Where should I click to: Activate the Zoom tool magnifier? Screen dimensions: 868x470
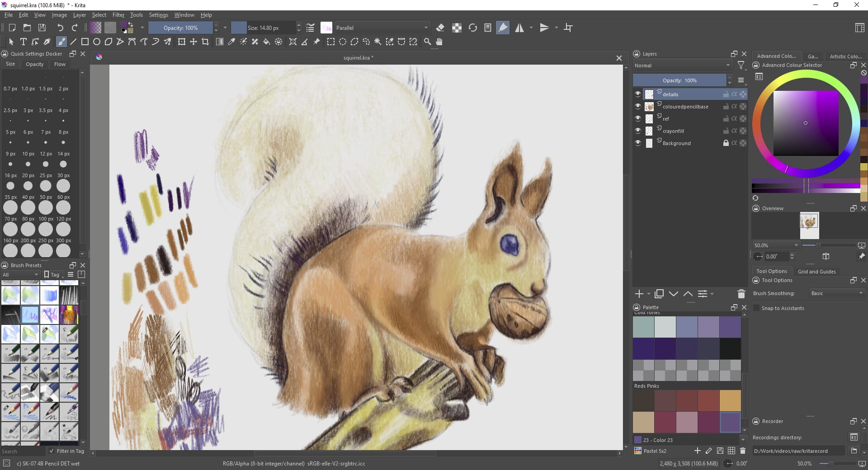point(427,42)
